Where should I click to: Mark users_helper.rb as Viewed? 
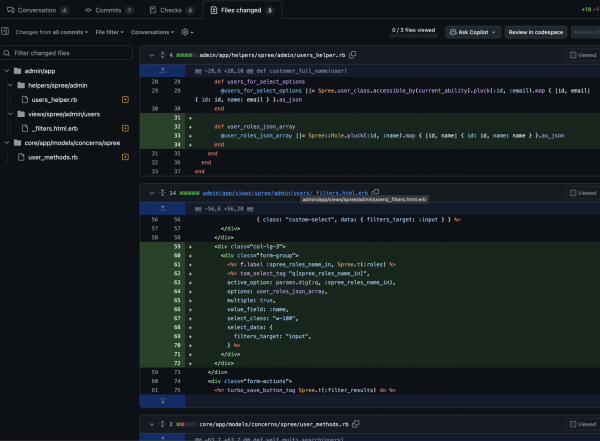click(x=583, y=55)
